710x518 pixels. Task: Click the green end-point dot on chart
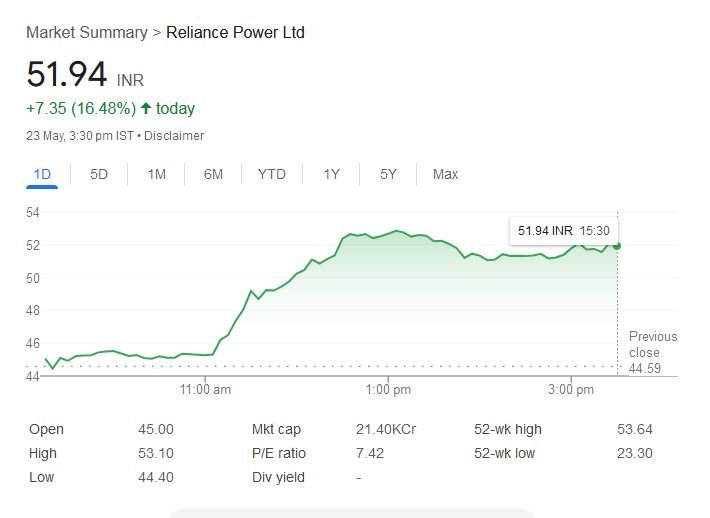(617, 245)
